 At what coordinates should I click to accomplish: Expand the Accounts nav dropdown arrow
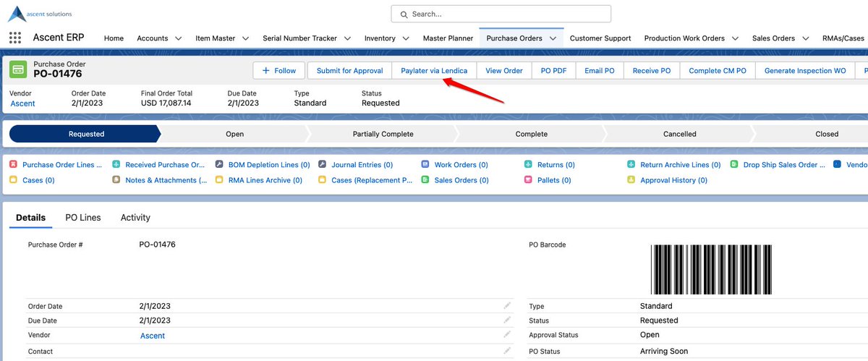pyautogui.click(x=179, y=38)
